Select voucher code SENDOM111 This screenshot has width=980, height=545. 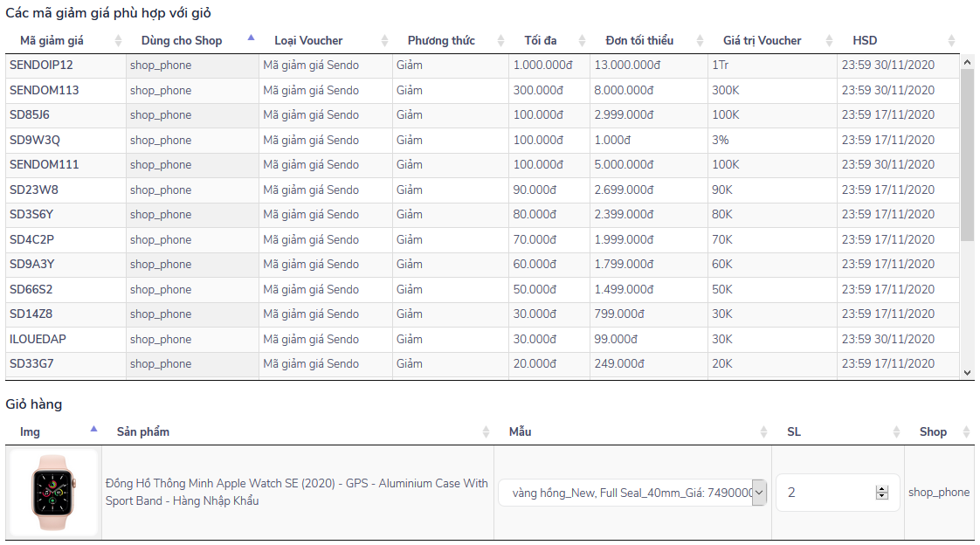pos(45,164)
